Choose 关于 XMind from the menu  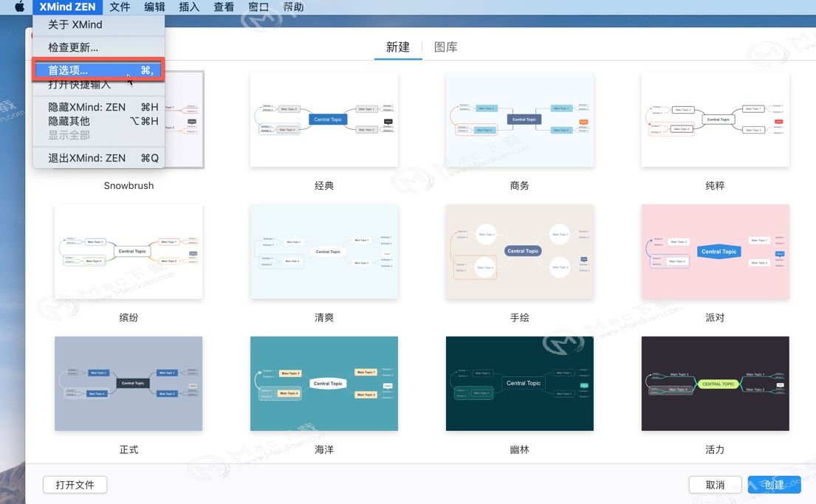tap(99, 24)
